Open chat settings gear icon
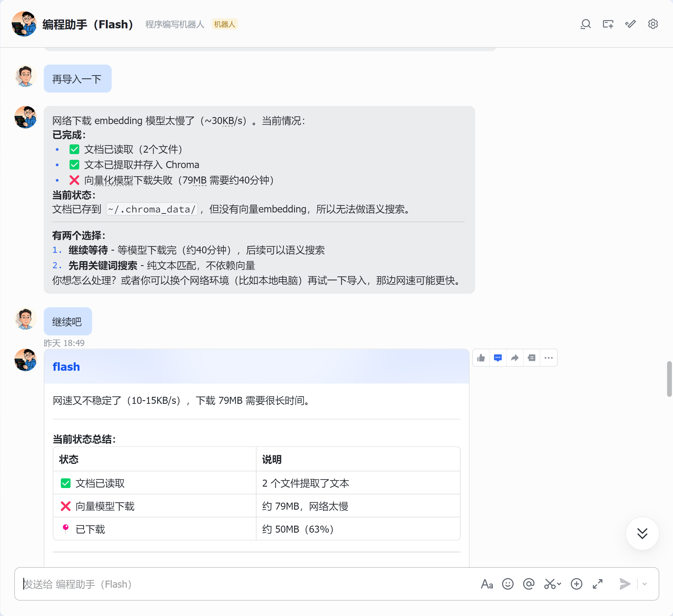The image size is (673, 616). click(x=653, y=24)
